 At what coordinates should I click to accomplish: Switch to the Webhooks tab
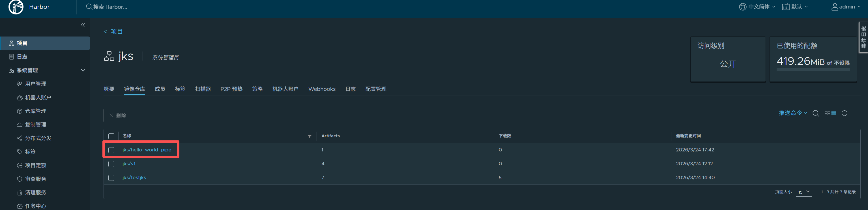click(x=322, y=89)
